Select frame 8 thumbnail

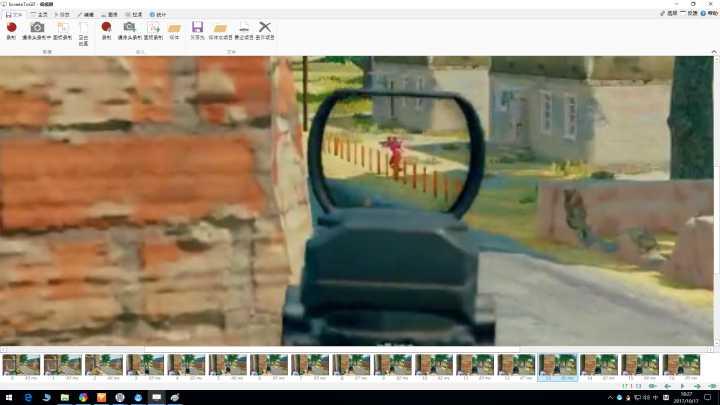tap(351, 367)
